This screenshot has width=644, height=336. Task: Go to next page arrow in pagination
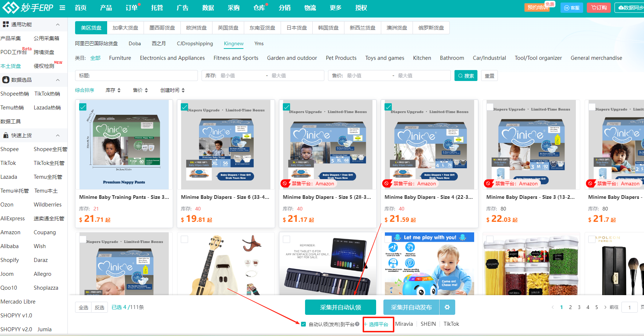605,307
